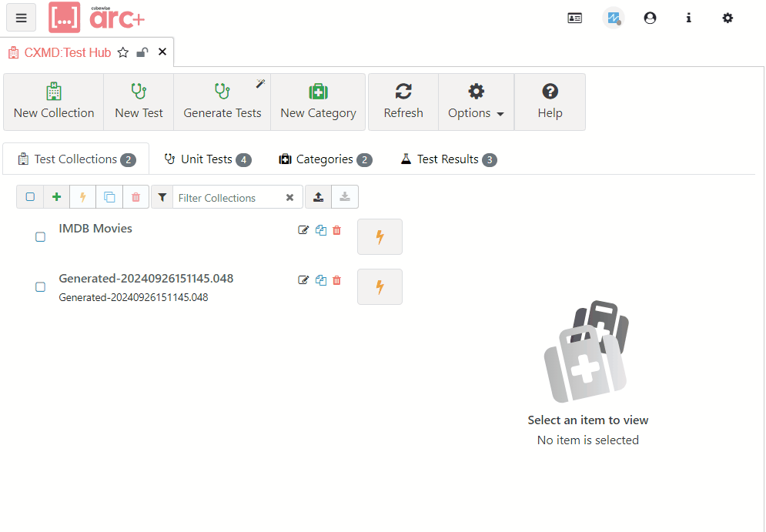Open the ID card icon in header
The height and width of the screenshot is (532, 766).
[x=574, y=18]
